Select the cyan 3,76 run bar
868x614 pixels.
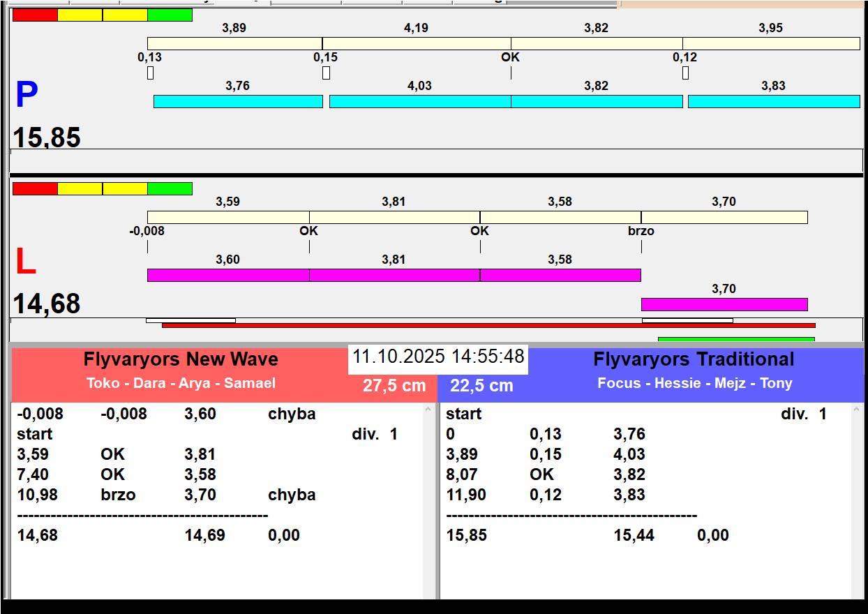238,101
